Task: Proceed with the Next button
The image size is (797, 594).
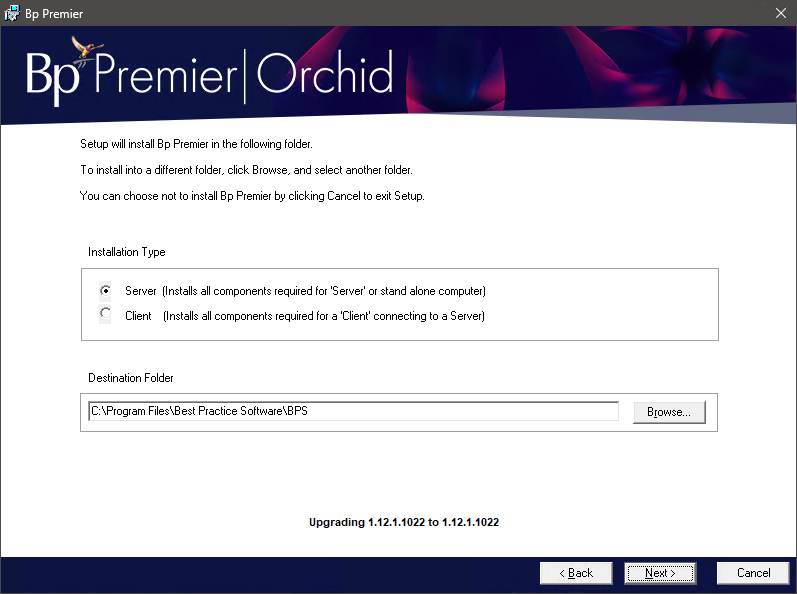Action: [660, 573]
